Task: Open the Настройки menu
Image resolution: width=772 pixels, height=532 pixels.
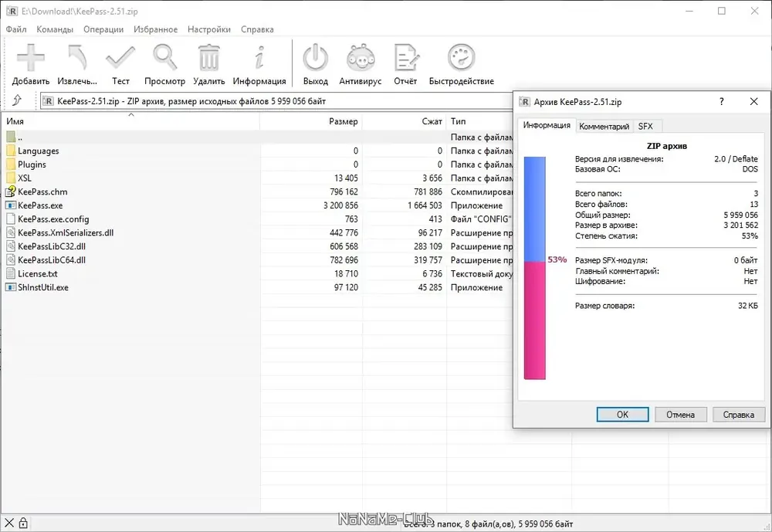Action: click(x=208, y=29)
